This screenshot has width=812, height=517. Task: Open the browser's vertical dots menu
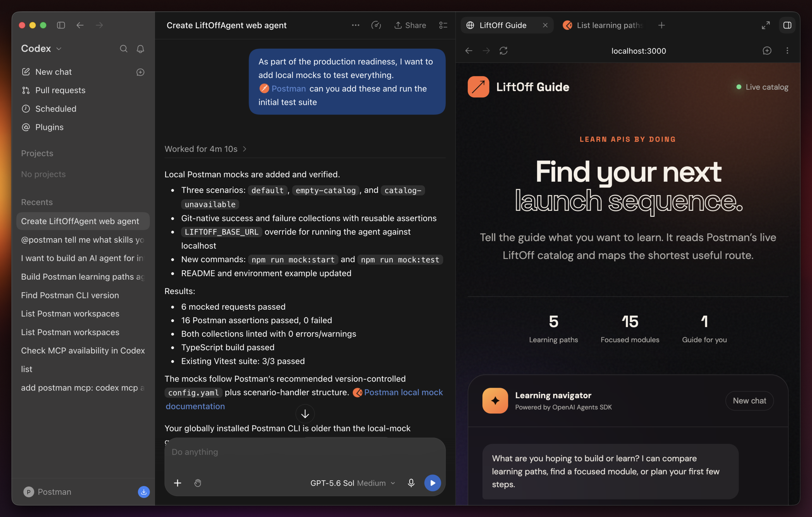coord(787,50)
